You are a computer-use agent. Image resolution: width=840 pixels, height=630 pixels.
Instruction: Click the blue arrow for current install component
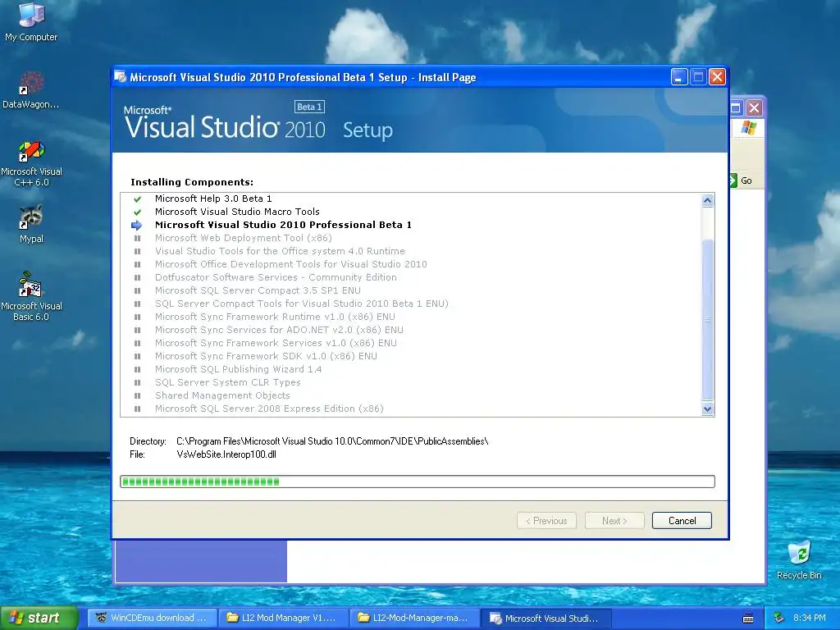click(x=137, y=225)
